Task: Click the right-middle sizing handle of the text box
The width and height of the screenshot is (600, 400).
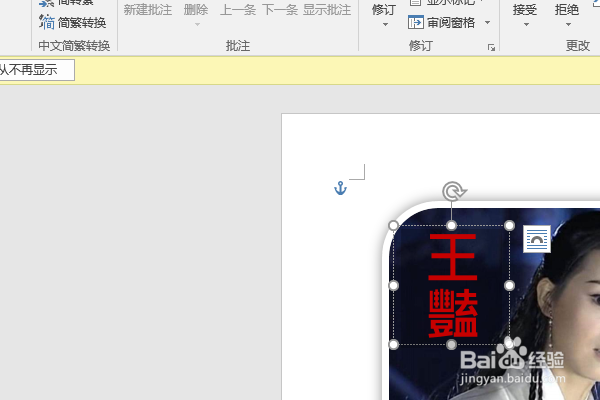Action: pyautogui.click(x=509, y=286)
